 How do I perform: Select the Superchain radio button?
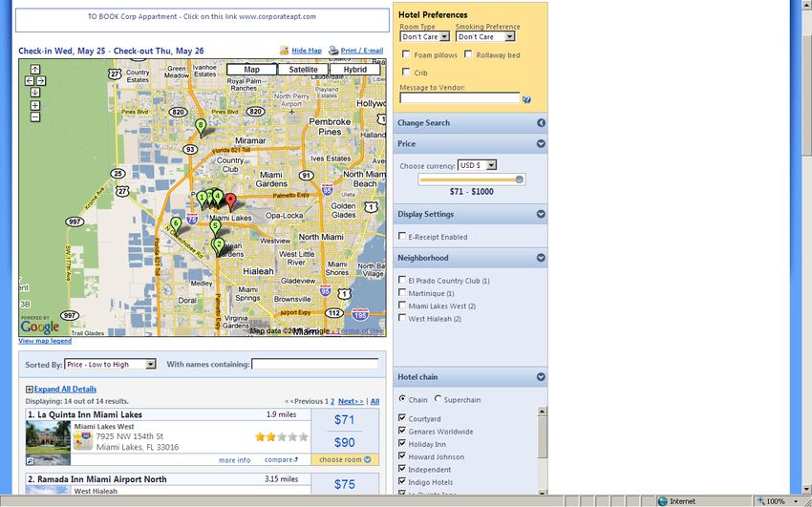(x=438, y=399)
